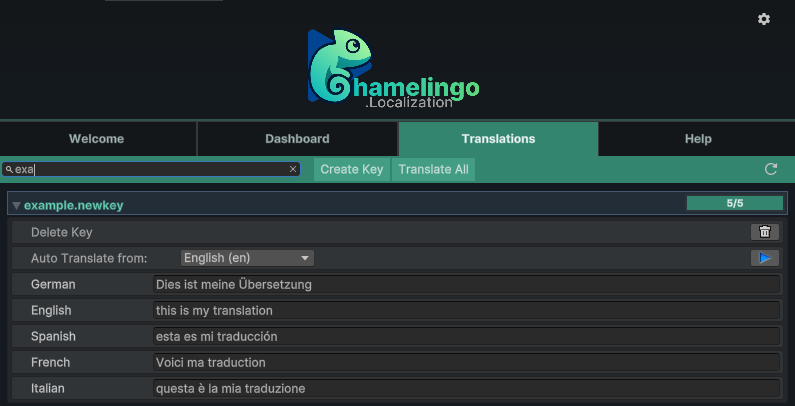The image size is (795, 406).
Task: Clear the search field with the X icon
Action: [x=293, y=169]
